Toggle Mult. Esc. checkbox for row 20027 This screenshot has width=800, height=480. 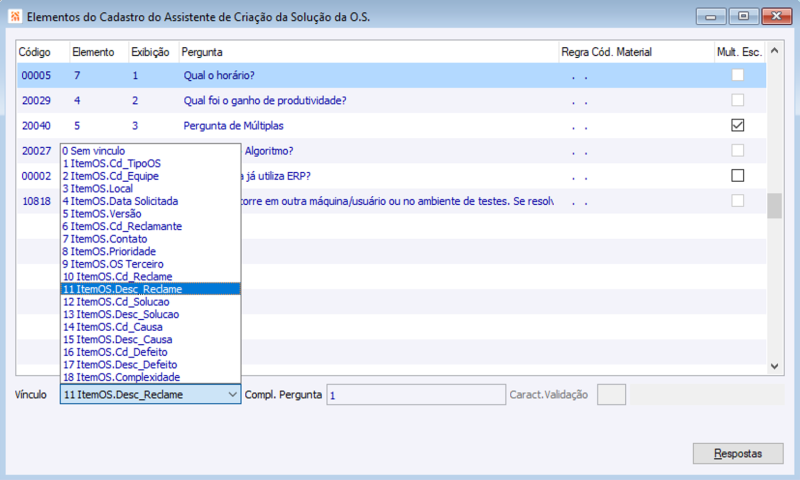pos(737,150)
